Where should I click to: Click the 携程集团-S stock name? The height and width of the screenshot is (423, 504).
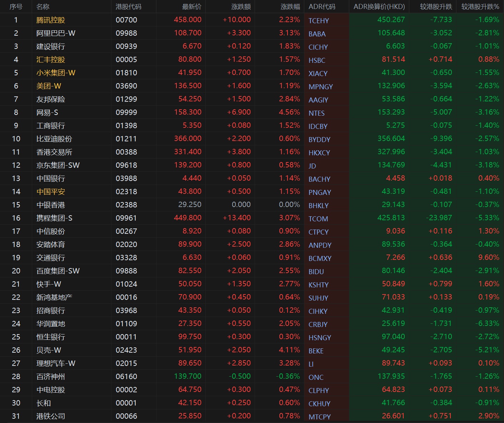(54, 218)
